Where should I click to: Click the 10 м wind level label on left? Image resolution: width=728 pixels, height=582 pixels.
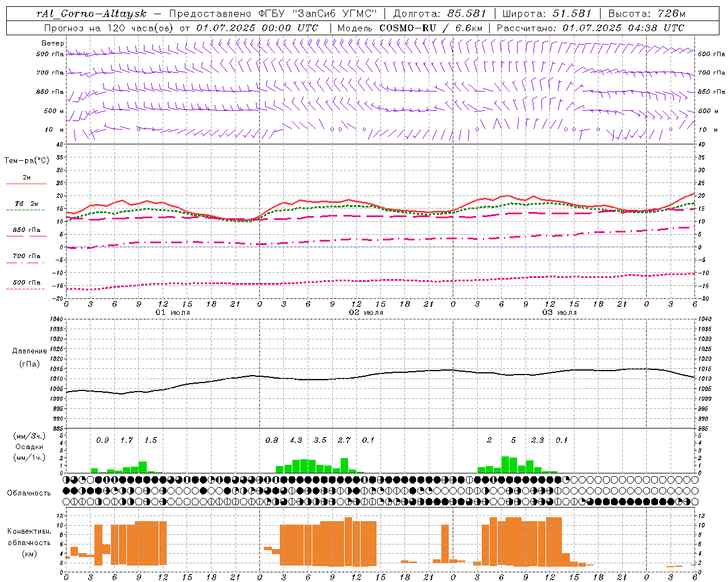coord(54,130)
